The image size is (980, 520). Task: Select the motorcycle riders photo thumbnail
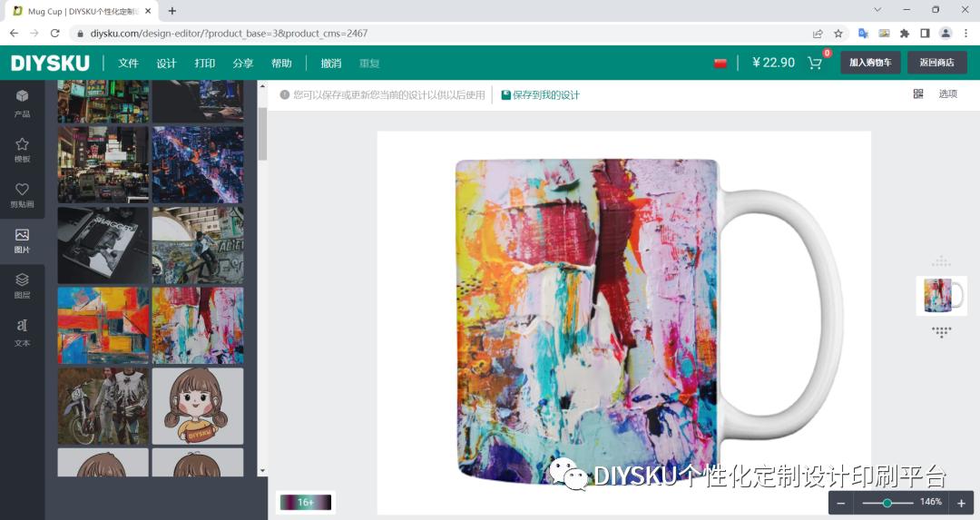click(x=103, y=407)
